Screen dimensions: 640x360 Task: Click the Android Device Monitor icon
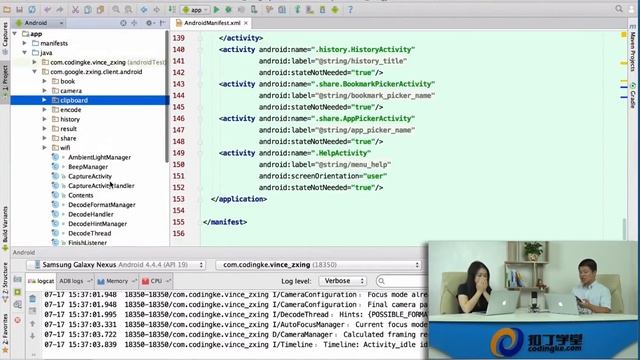(335, 9)
